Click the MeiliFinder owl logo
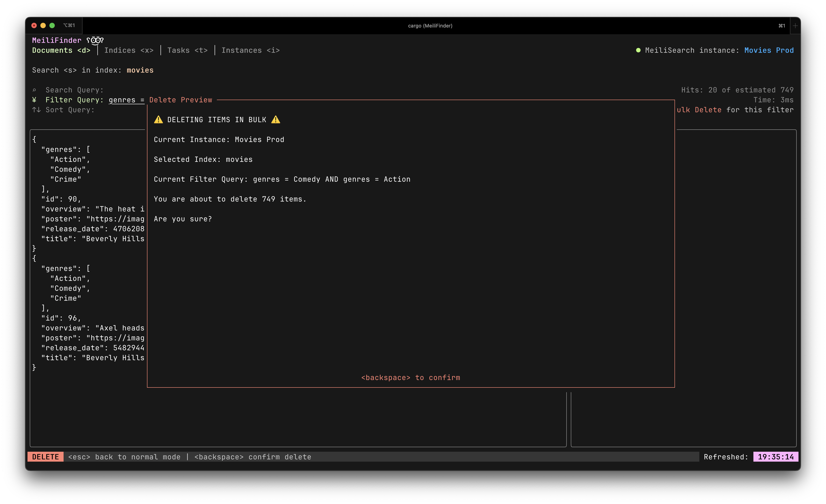 [x=95, y=41]
